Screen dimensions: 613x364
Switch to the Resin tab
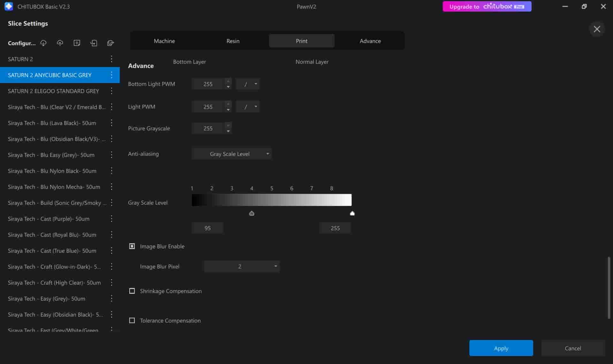[233, 41]
